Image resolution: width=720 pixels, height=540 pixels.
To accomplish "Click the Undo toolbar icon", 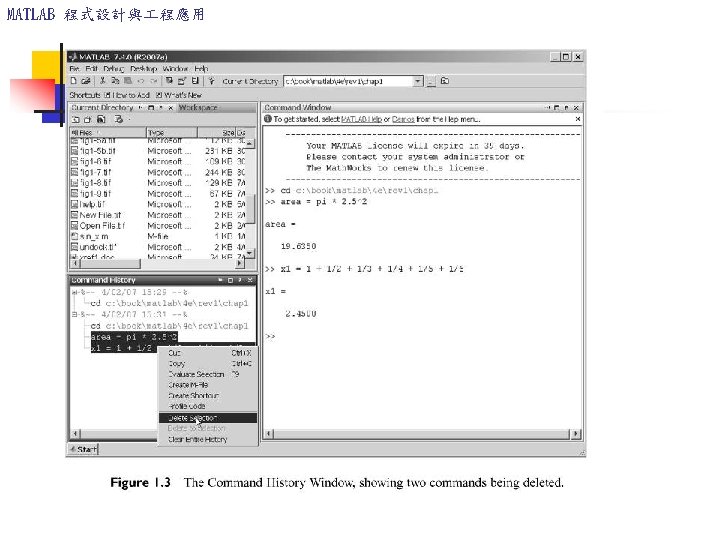I will coord(141,81).
